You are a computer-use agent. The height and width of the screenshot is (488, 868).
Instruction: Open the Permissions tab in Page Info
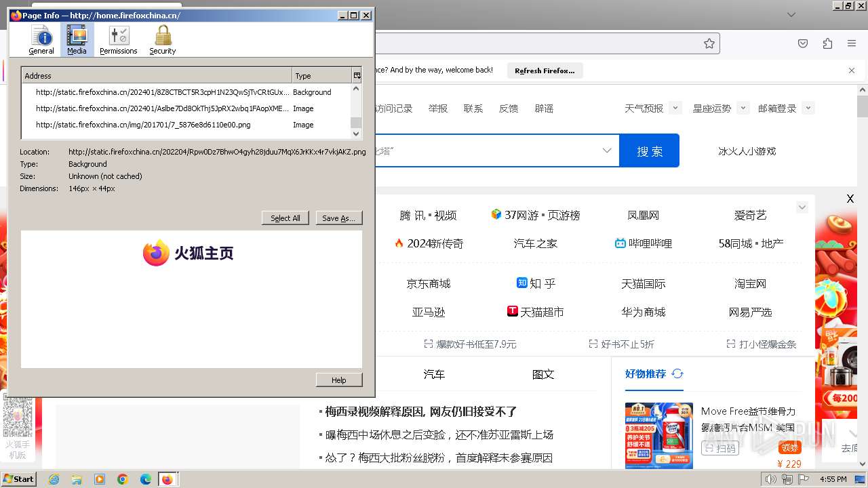pyautogui.click(x=119, y=40)
